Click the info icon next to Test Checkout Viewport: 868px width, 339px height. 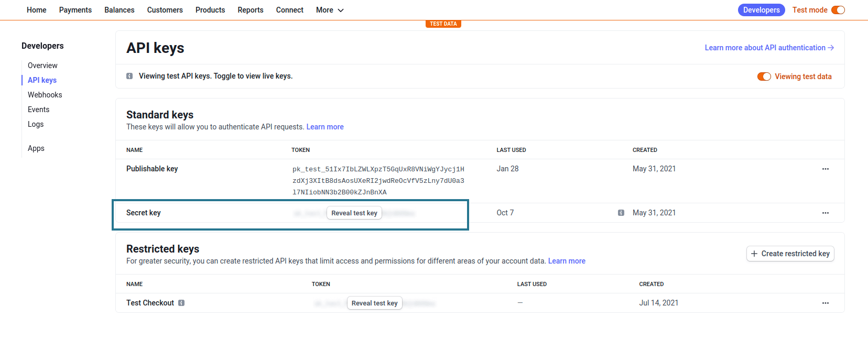pos(181,303)
